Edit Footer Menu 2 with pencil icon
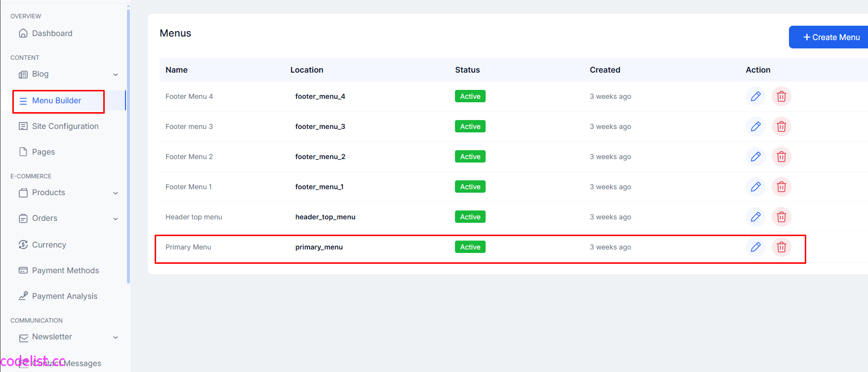Screen dimensions: 868x372 (x=756, y=157)
